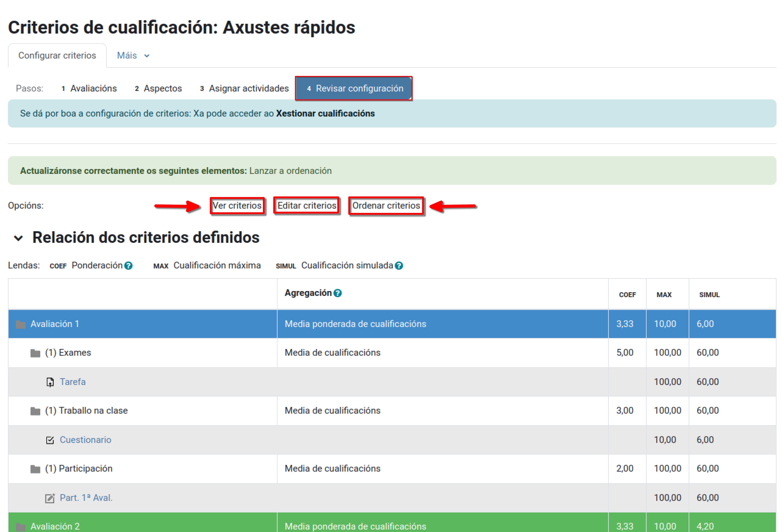The image size is (782, 532).
Task: Open the Ponderación help icon
Action: pyautogui.click(x=129, y=266)
